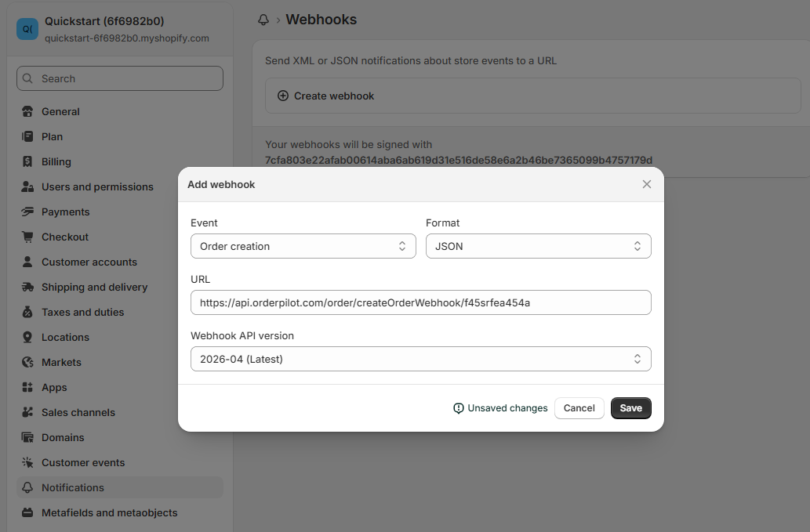Select the Quickstart store avatar
This screenshot has width=810, height=532.
pyautogui.click(x=27, y=28)
